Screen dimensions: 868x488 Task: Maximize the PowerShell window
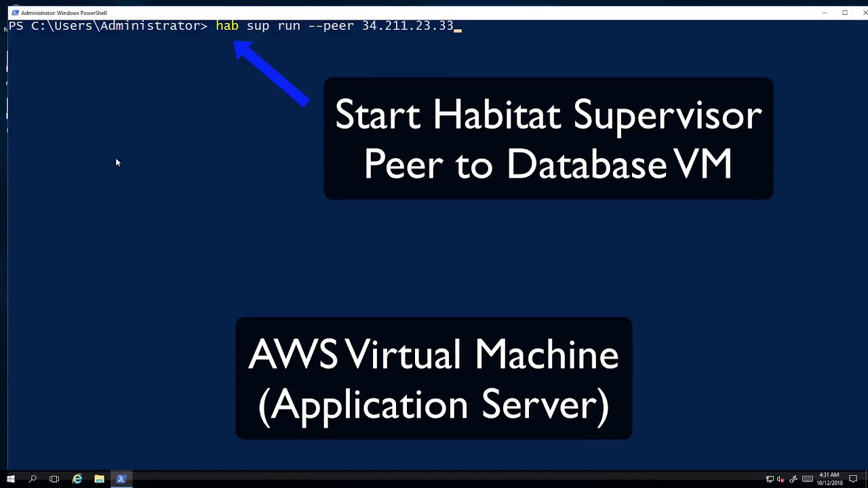(845, 13)
